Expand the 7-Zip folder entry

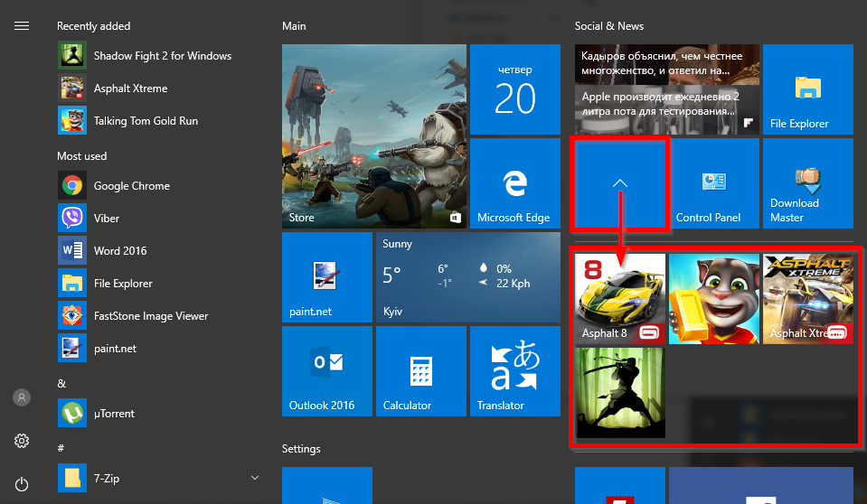point(254,477)
